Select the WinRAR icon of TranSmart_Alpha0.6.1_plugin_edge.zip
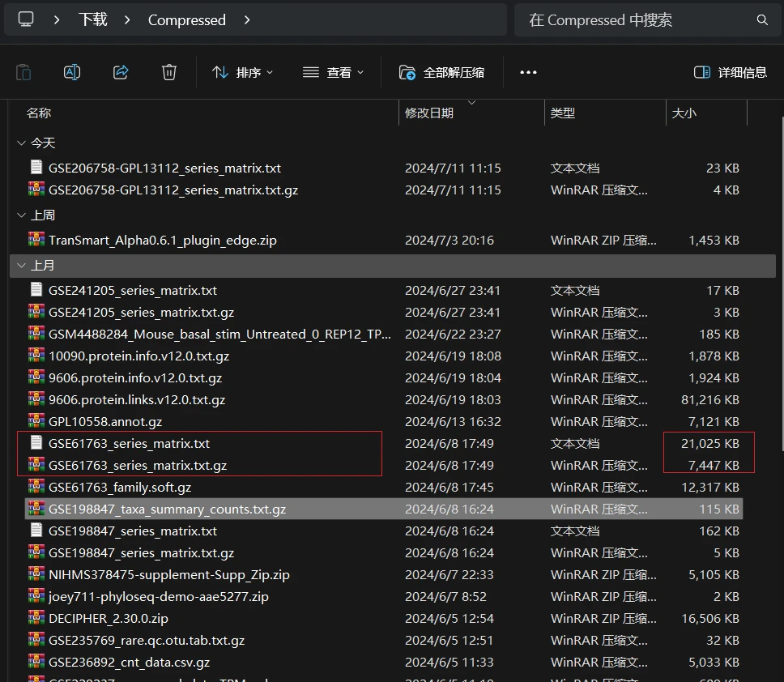The height and width of the screenshot is (682, 784). [x=36, y=240]
